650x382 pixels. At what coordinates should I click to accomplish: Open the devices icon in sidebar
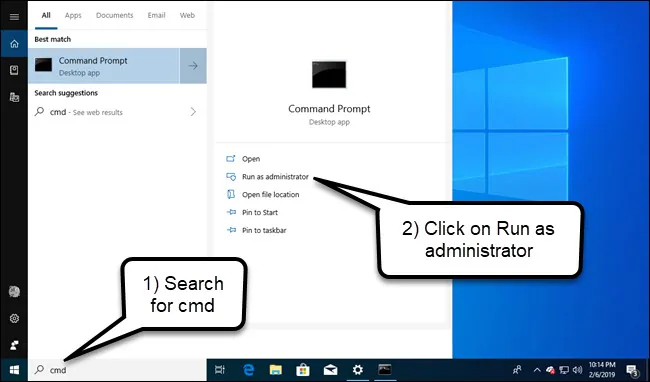click(x=14, y=97)
